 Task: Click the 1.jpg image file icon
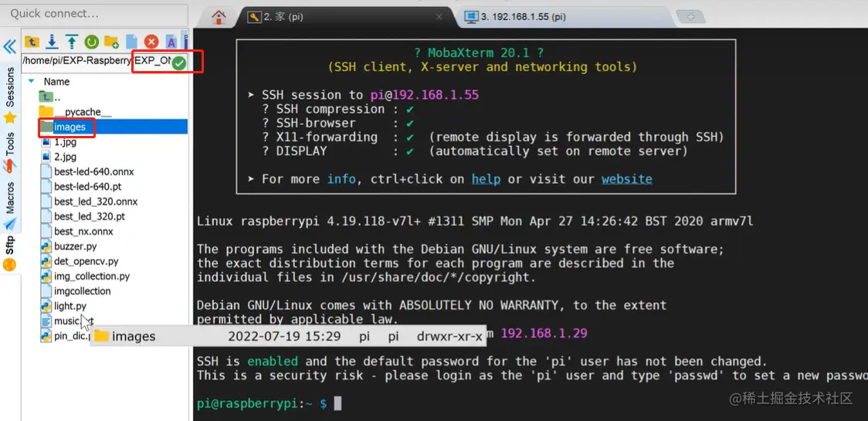[46, 142]
